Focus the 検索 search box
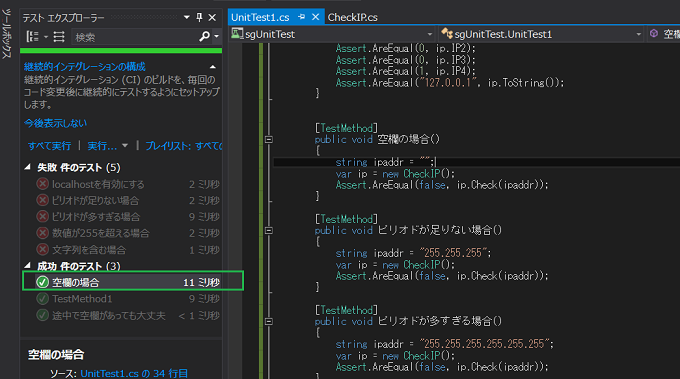This screenshot has height=379, width=680. (x=134, y=37)
